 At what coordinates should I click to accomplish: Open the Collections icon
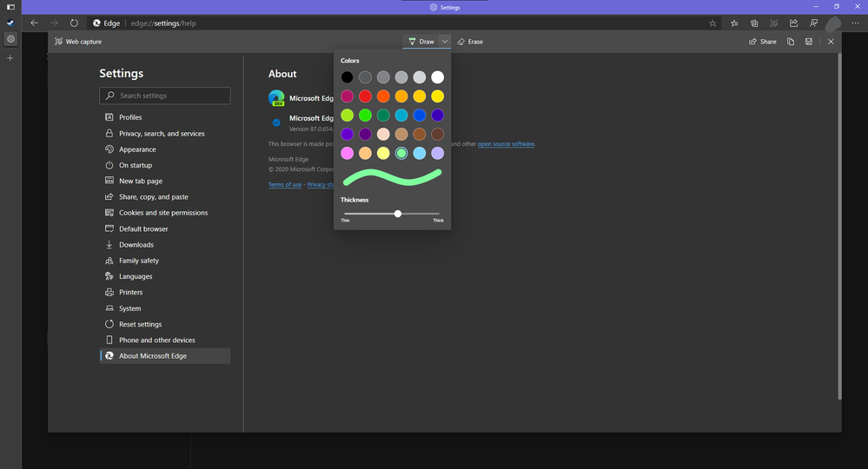click(x=754, y=23)
